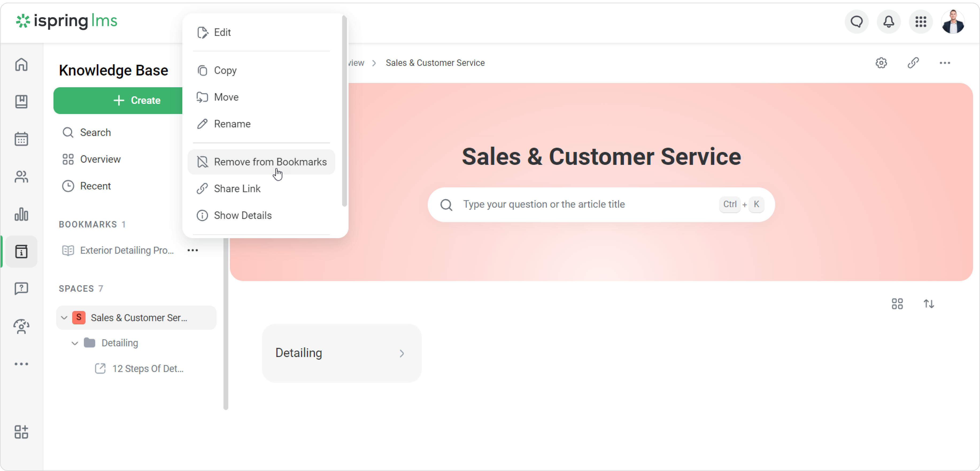Open the apps grid launcher icon

920,22
